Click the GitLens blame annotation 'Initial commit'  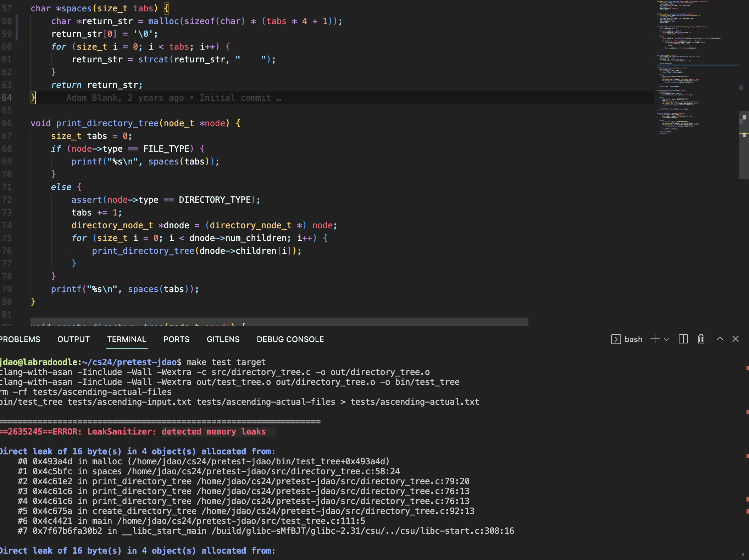[x=235, y=98]
